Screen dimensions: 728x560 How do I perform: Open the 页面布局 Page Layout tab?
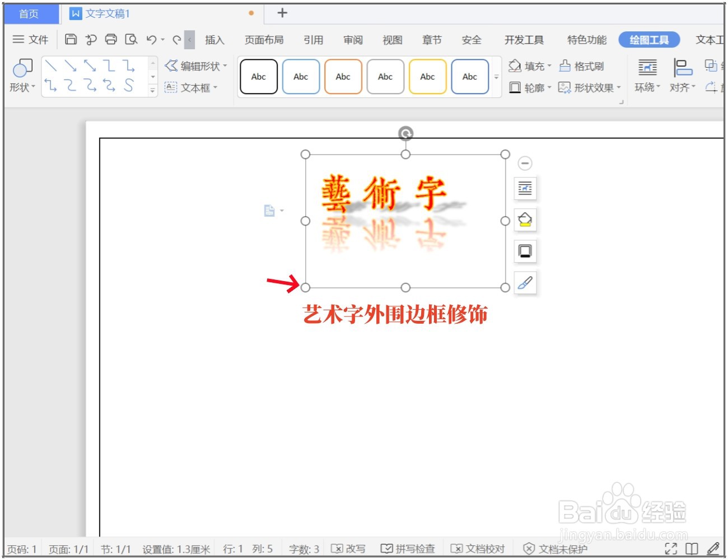264,40
